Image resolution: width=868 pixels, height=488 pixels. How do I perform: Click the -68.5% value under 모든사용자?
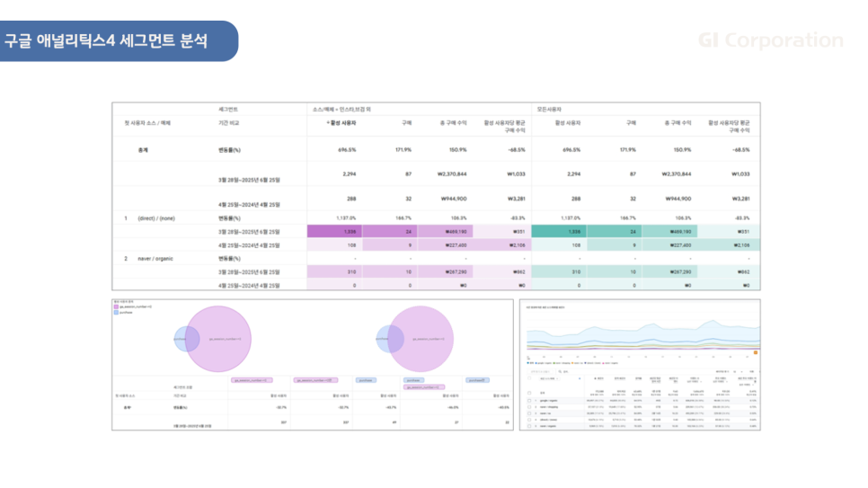point(741,150)
